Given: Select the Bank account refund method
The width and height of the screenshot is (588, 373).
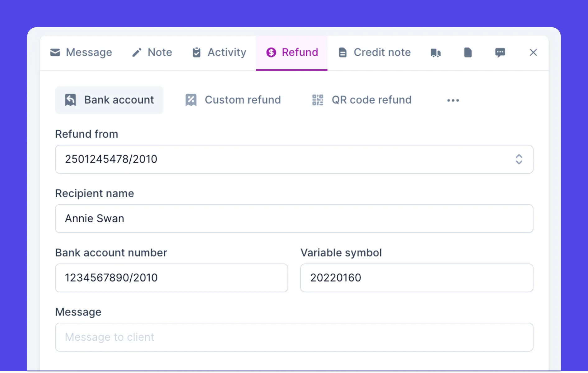Looking at the screenshot, I should pos(109,100).
